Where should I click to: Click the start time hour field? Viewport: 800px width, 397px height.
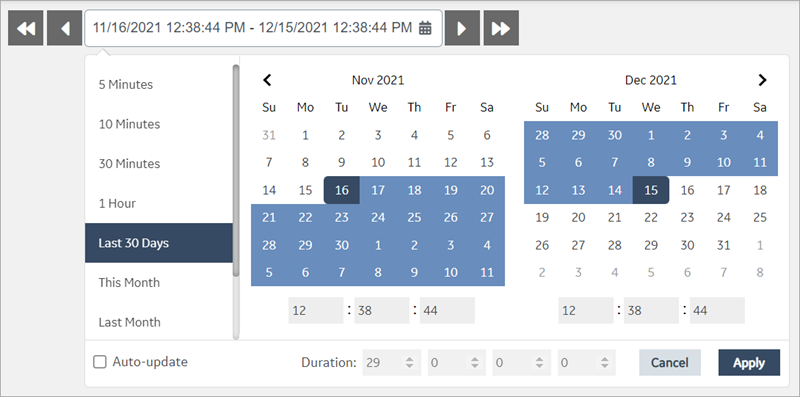pyautogui.click(x=316, y=310)
